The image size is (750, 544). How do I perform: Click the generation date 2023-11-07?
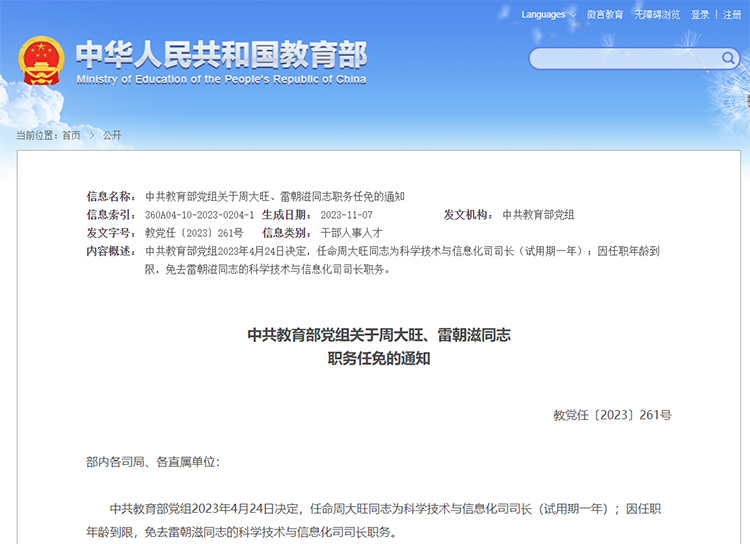coord(346,215)
